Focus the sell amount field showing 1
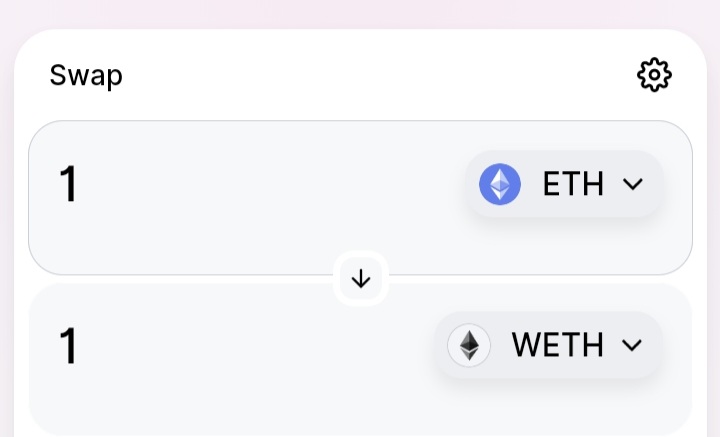Viewport: 720px width, 437px height. coord(68,185)
